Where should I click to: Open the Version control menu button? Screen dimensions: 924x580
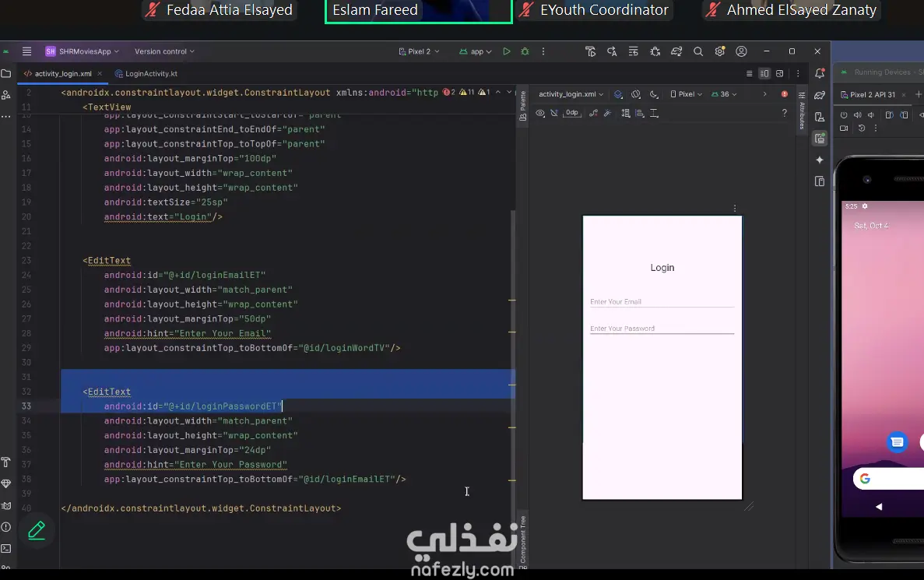(x=162, y=51)
